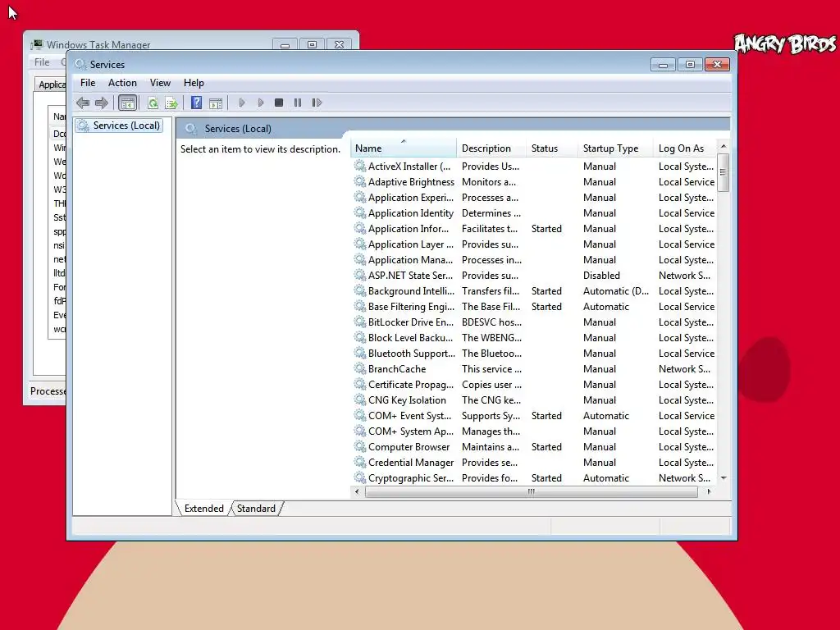Viewport: 840px width, 630px height.
Task: Select the Block Level Backu... service
Action: 534,337
